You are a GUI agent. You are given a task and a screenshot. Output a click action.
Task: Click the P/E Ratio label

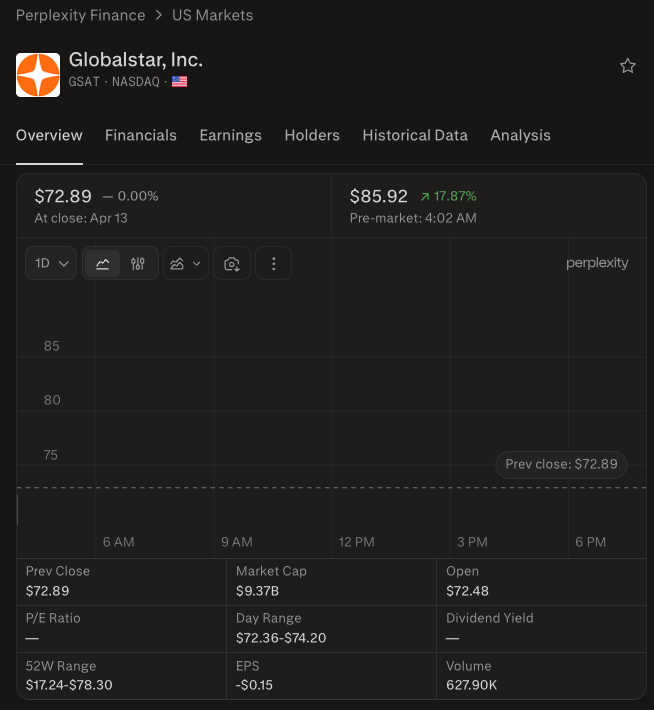(x=53, y=618)
